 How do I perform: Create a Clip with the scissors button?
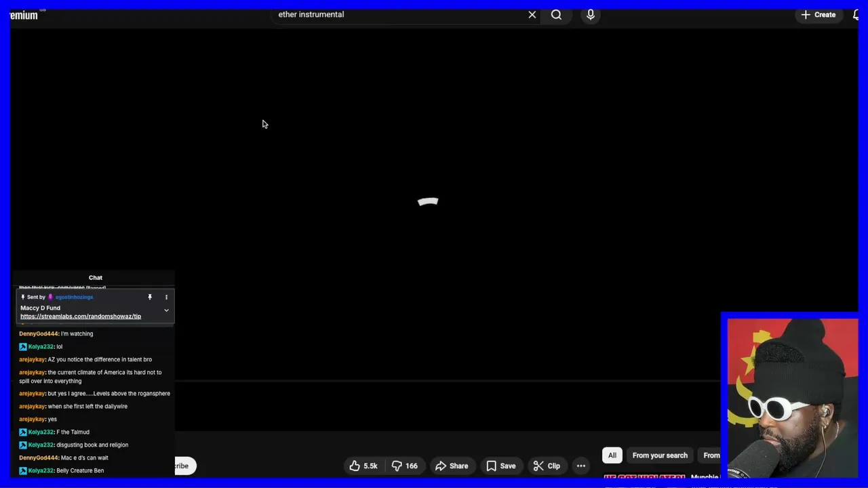(x=547, y=466)
